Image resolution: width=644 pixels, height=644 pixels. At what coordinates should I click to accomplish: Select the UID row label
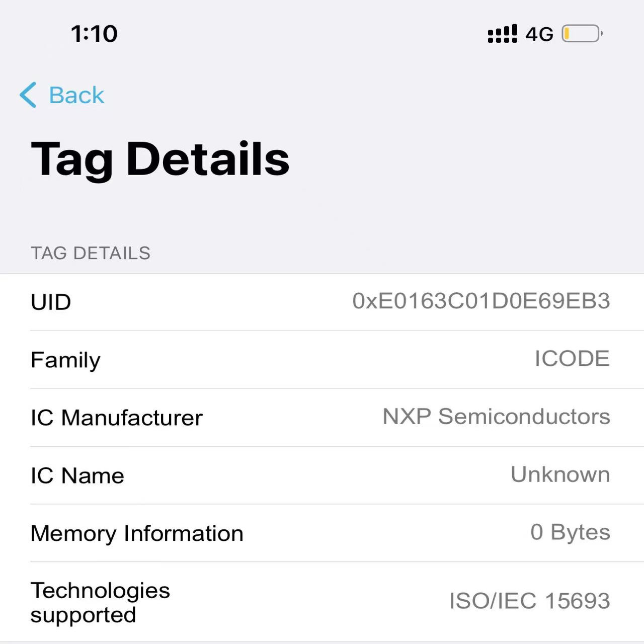51,302
